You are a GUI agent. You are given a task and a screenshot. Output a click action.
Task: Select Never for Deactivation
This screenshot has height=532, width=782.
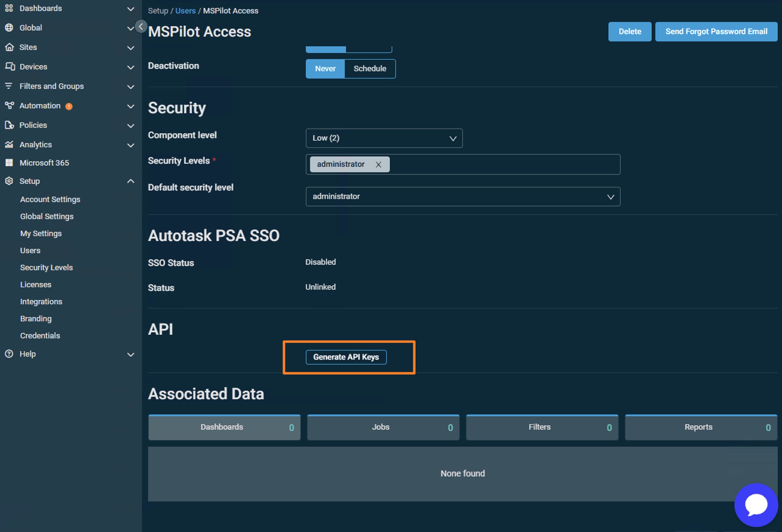pyautogui.click(x=325, y=68)
